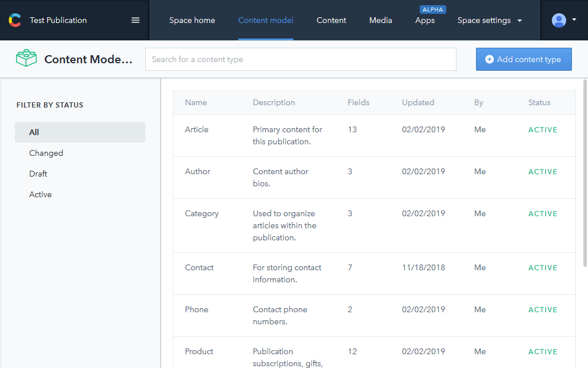Screen dimensions: 588x368
Task: Go to the Media tab
Action: (380, 20)
